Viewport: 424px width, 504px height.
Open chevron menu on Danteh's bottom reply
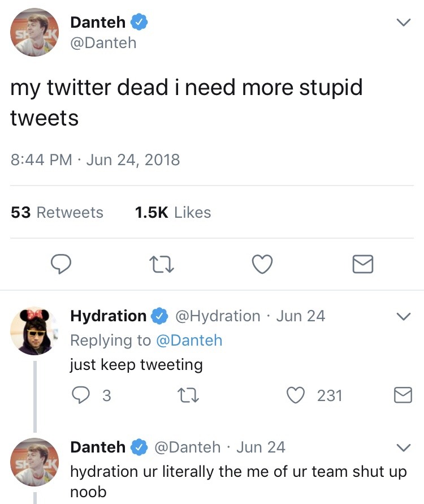(x=403, y=447)
